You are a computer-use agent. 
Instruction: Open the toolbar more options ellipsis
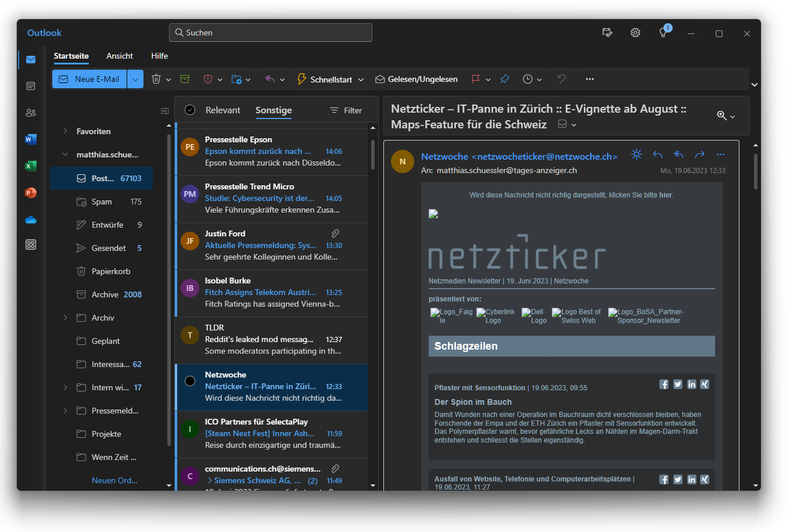(590, 79)
